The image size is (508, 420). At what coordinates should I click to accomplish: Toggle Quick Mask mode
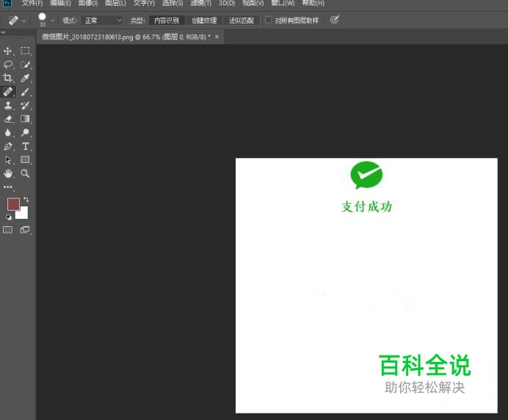point(8,230)
